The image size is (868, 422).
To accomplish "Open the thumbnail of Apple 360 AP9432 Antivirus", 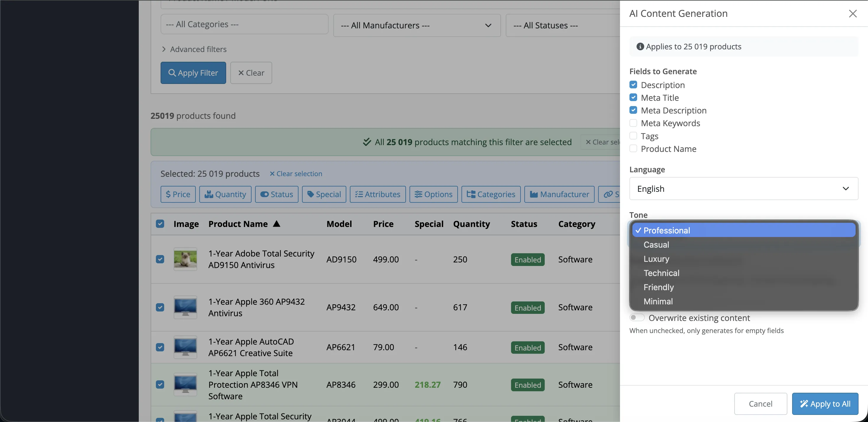I will coord(185,307).
